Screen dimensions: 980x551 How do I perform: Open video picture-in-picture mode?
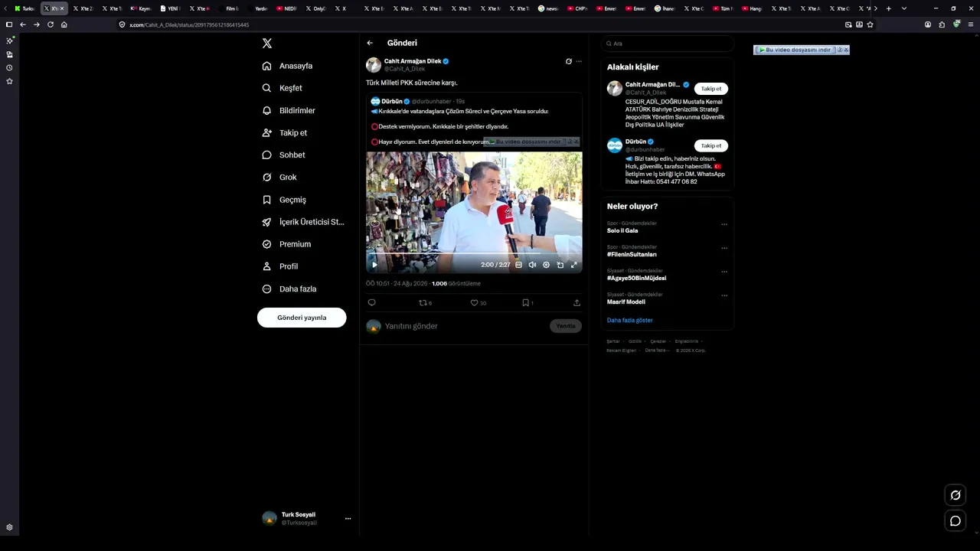point(560,265)
